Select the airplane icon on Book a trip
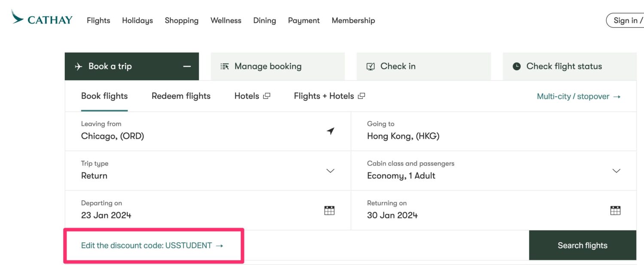This screenshot has height=265, width=644. 78,66
